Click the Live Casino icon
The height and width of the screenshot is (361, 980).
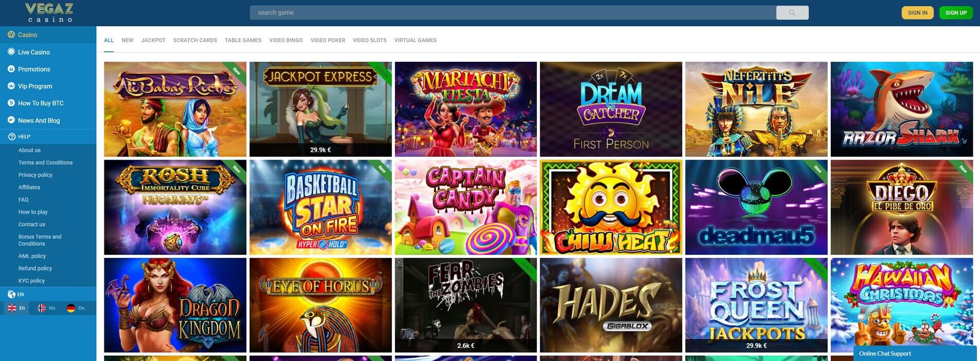(x=11, y=51)
